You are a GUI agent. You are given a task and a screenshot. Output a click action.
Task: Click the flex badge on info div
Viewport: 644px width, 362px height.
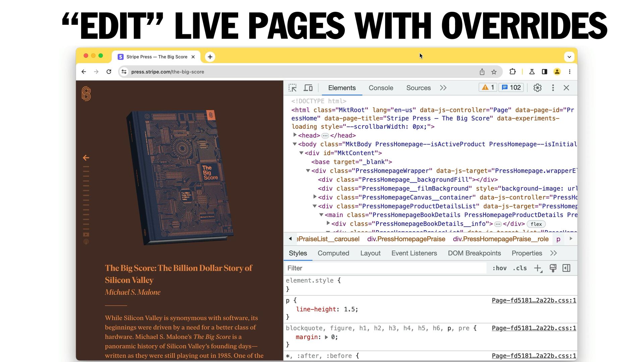536,224
